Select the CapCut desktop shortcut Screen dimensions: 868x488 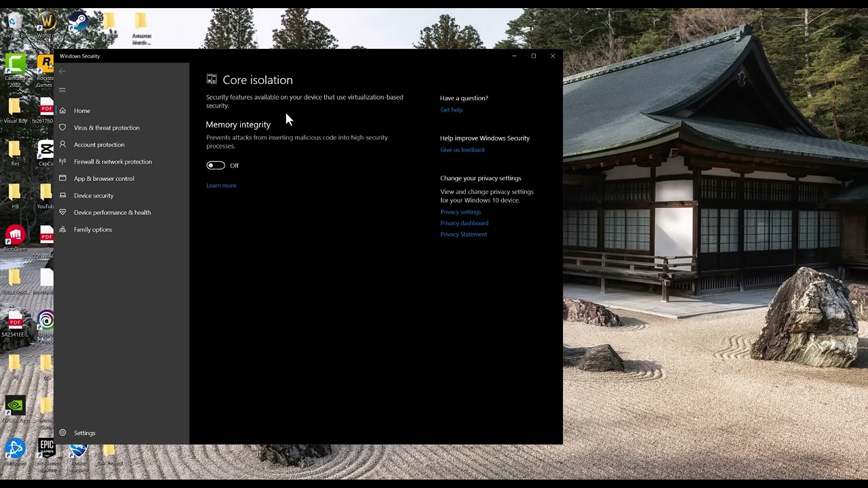pyautogui.click(x=45, y=155)
